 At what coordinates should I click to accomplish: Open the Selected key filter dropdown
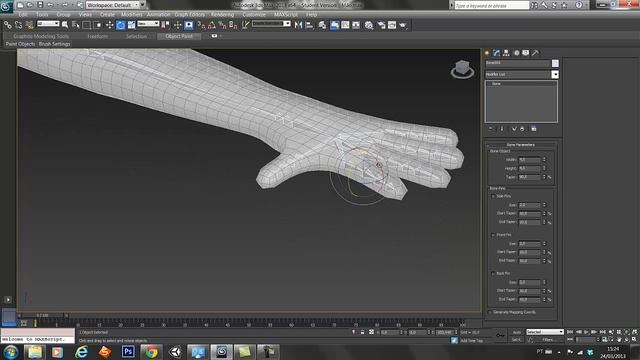pyautogui.click(x=545, y=332)
